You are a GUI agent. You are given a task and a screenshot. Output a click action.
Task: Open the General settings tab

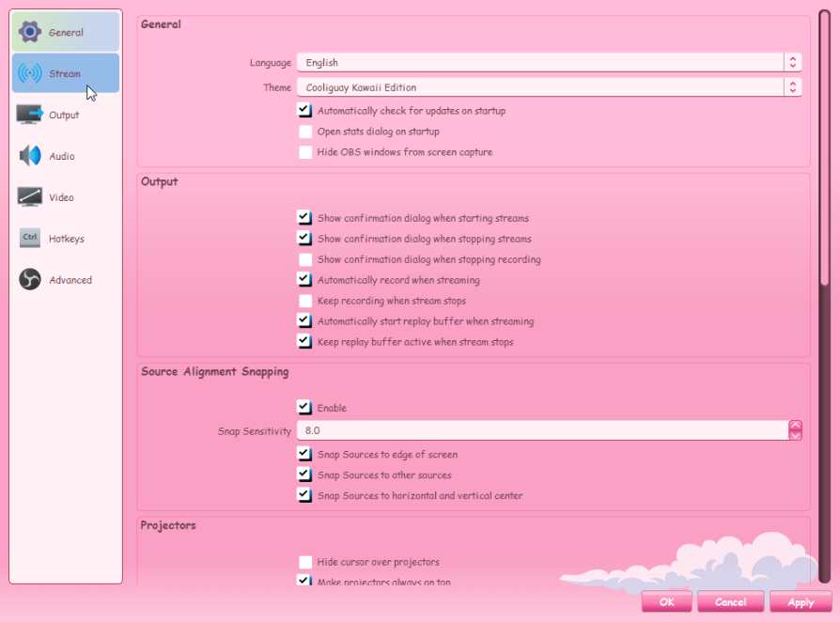click(x=66, y=32)
